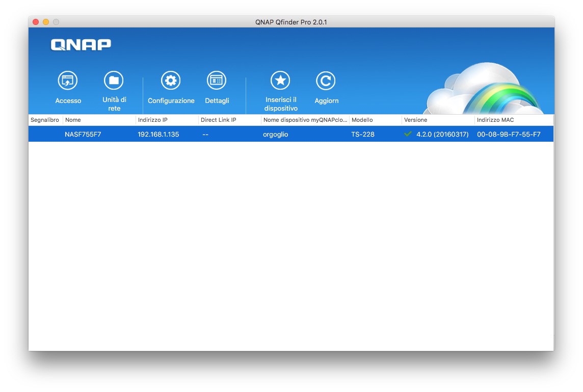
Task: Sort by Direct Link IP column header
Action: click(230, 120)
